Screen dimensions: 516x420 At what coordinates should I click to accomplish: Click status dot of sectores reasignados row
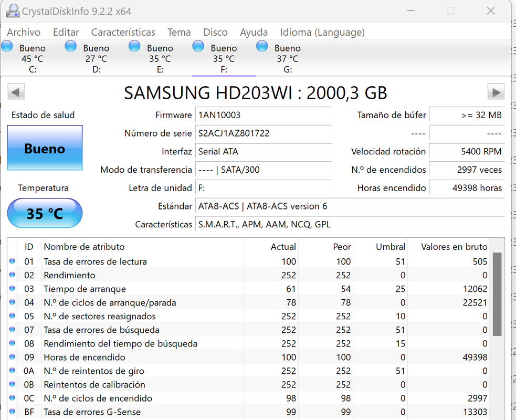point(12,316)
